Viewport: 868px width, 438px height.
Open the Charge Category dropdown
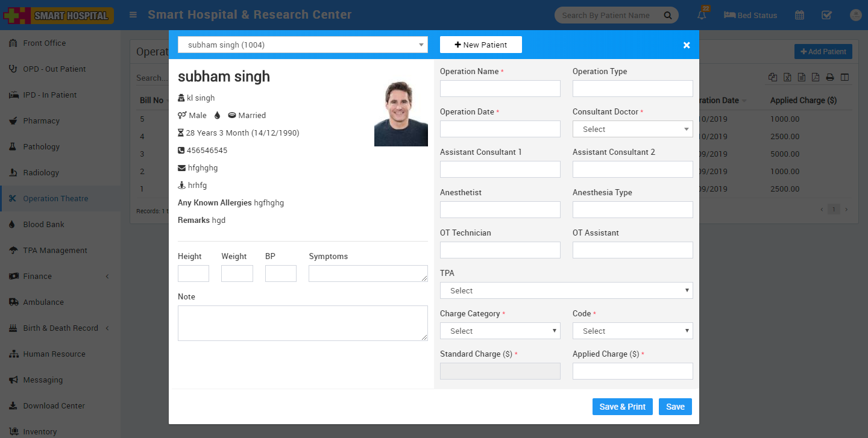[x=500, y=331]
